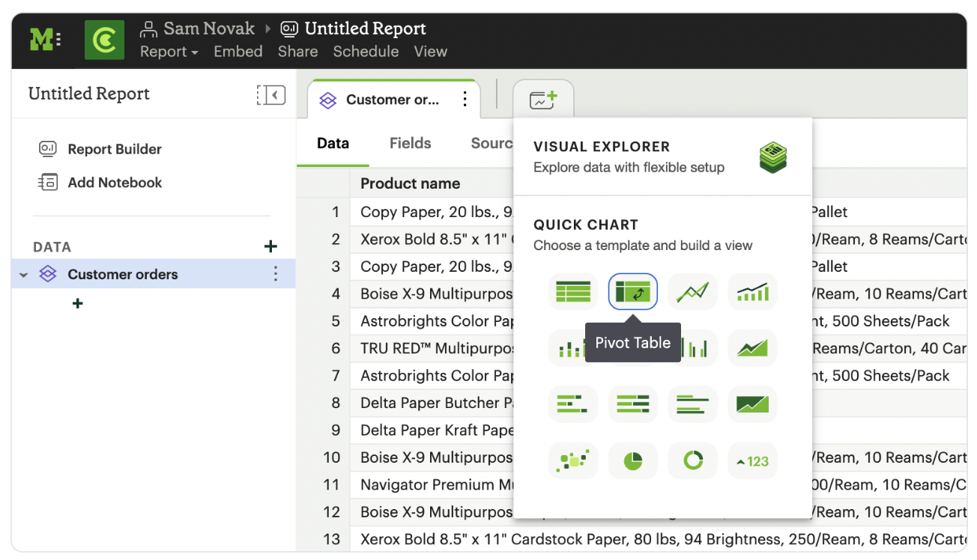Select row 11 Navigator Premium cell
The width and height of the screenshot is (977, 560).
click(432, 484)
